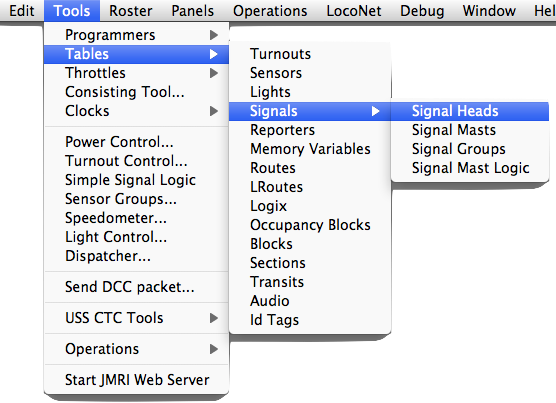Expand Operations submenu in Tools menu

(x=137, y=349)
